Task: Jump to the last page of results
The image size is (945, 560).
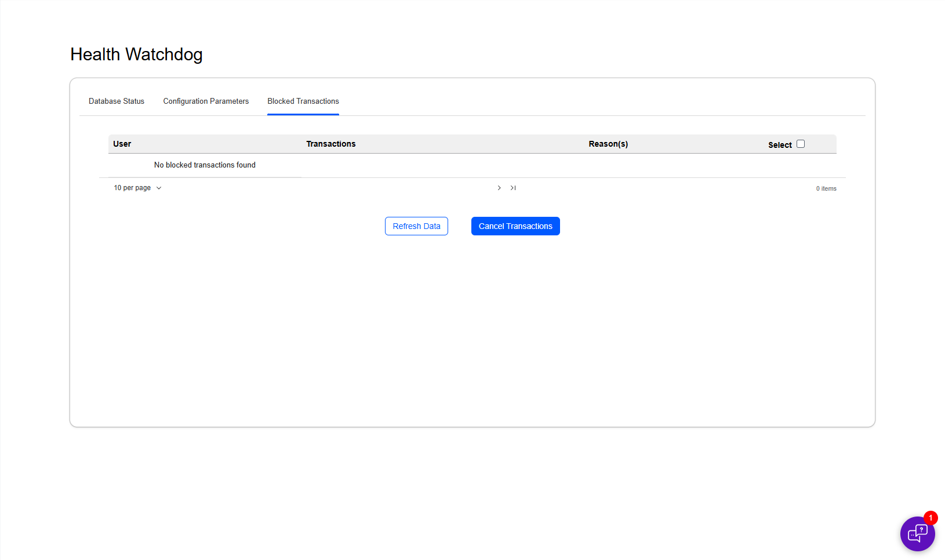Action: pos(513,188)
